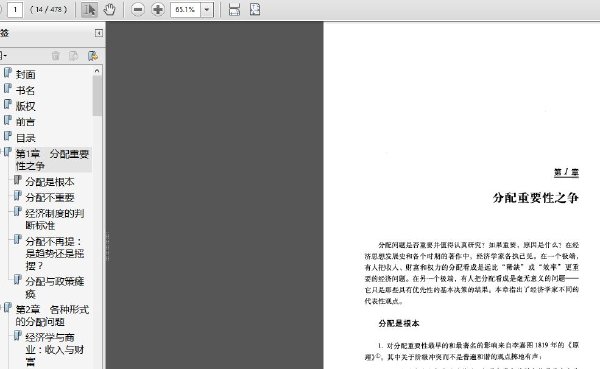Zoom in with the plus button
Image resolution: width=600 pixels, height=369 pixels.
click(x=158, y=10)
